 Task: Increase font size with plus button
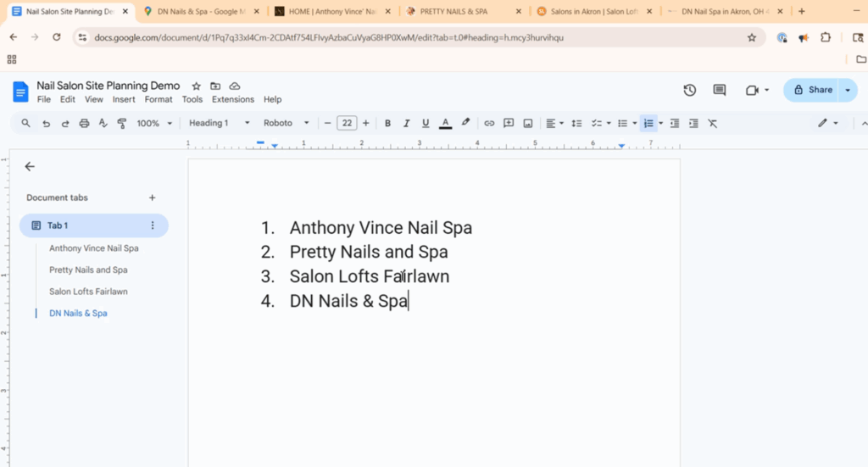pos(365,124)
